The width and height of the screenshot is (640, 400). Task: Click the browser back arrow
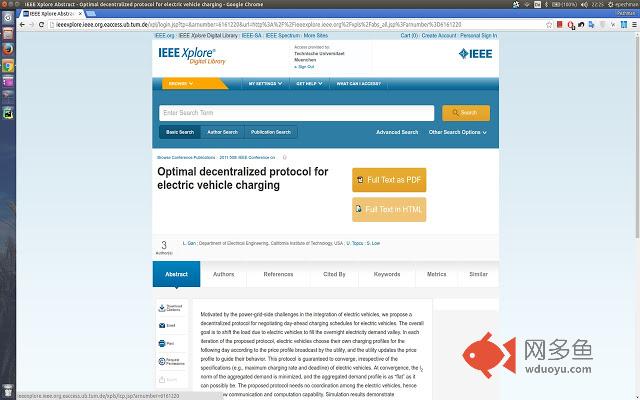click(x=22, y=25)
